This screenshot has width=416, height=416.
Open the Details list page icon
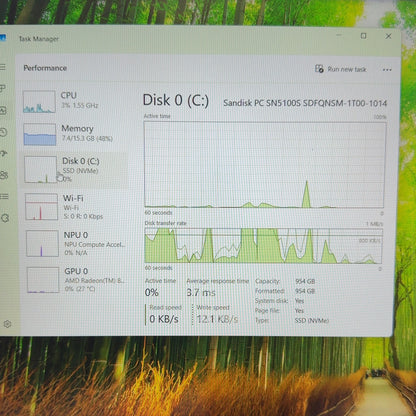tap(4, 197)
